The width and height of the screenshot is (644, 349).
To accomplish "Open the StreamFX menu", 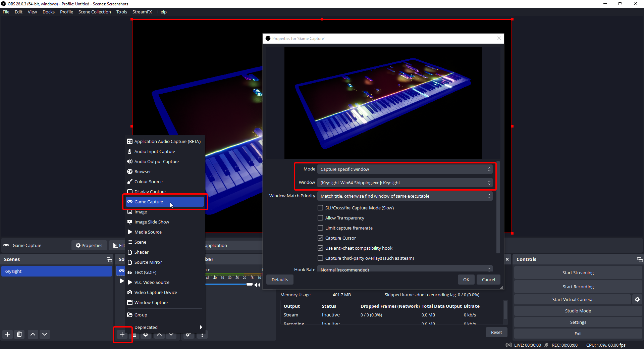I will click(x=142, y=12).
